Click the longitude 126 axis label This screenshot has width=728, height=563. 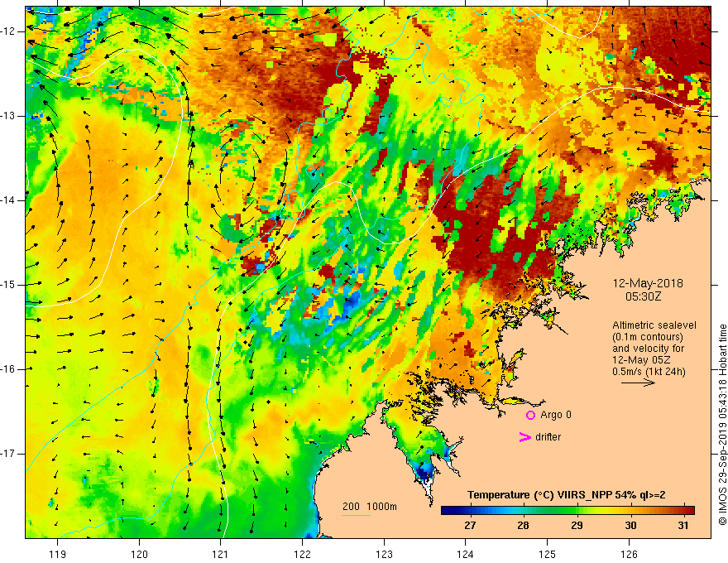(629, 554)
